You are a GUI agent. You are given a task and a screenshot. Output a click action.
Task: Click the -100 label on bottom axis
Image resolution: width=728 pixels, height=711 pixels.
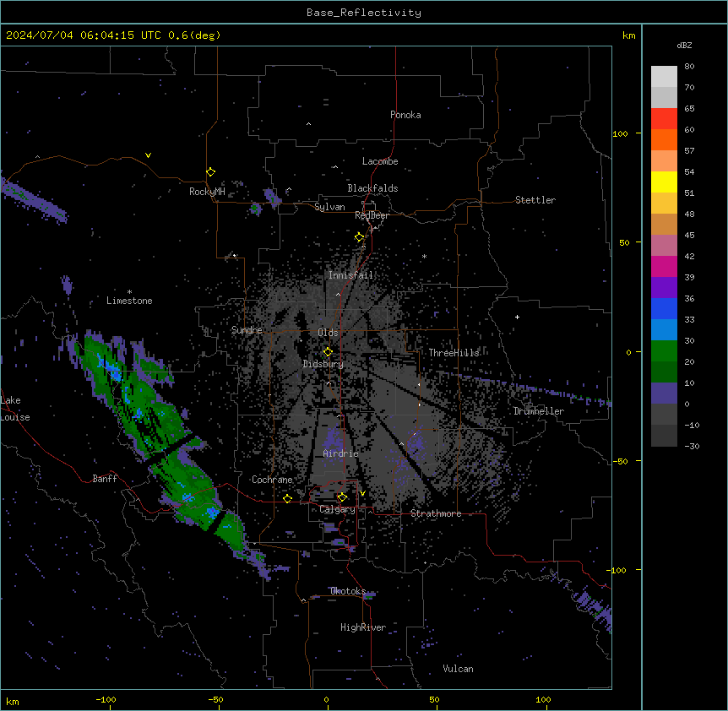click(x=106, y=699)
